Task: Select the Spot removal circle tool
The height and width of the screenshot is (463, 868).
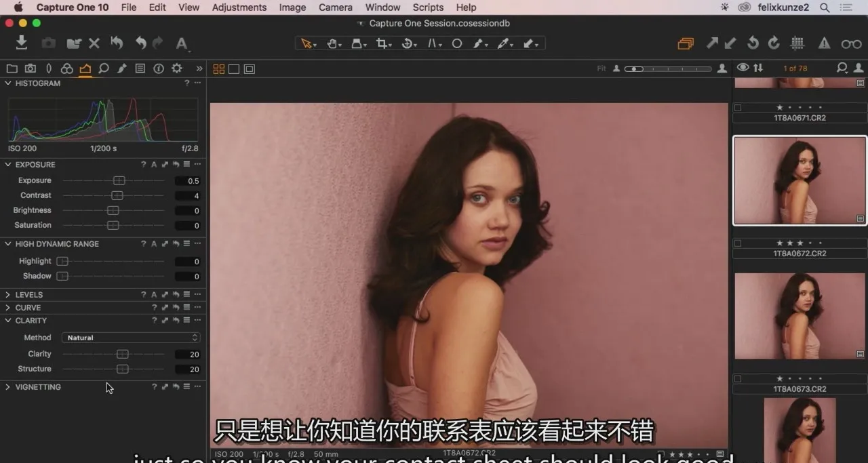Action: (x=457, y=43)
